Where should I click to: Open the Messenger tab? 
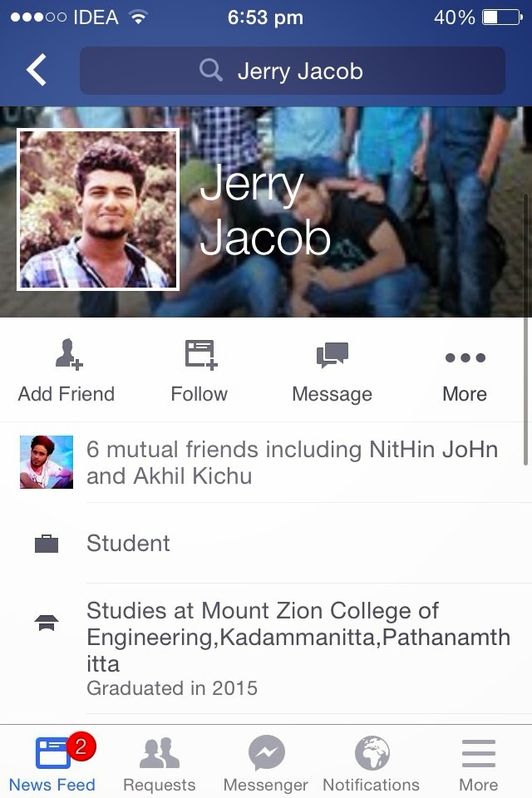[x=266, y=763]
